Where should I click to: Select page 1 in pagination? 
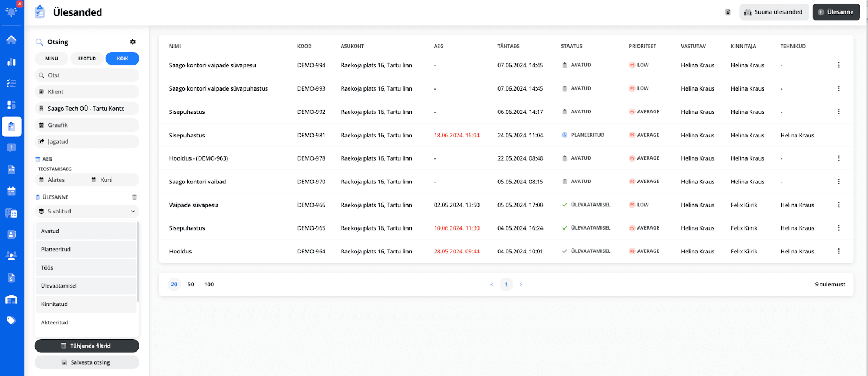tap(507, 284)
